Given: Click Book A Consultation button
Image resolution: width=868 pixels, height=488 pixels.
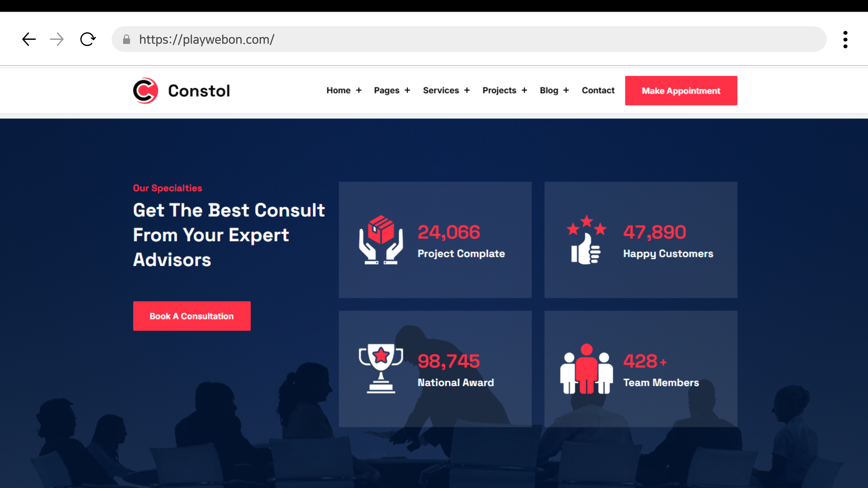Looking at the screenshot, I should 192,316.
